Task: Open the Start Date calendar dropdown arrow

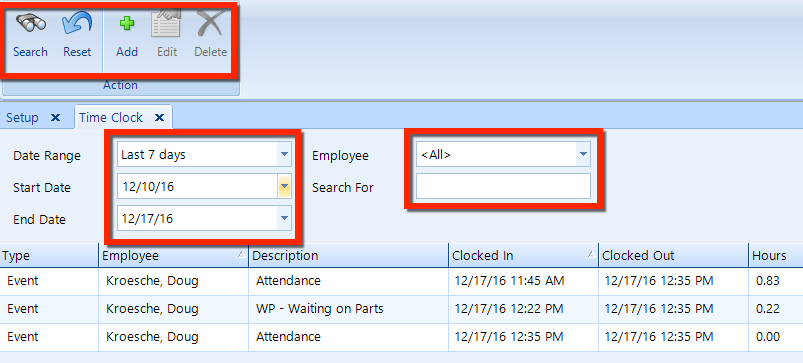Action: [284, 187]
